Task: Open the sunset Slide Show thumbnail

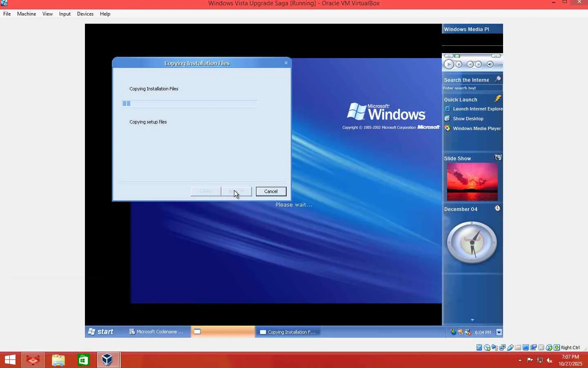Action: (472, 182)
